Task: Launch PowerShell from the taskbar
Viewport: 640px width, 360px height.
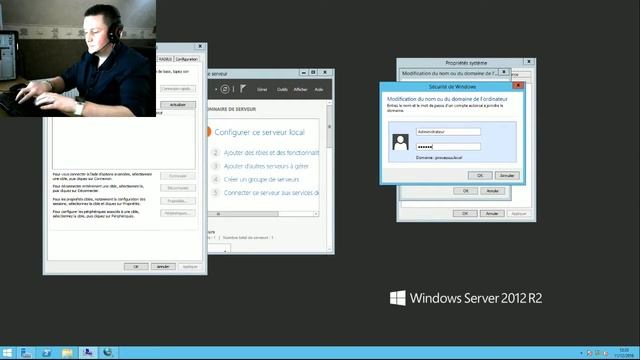Action: [47, 353]
